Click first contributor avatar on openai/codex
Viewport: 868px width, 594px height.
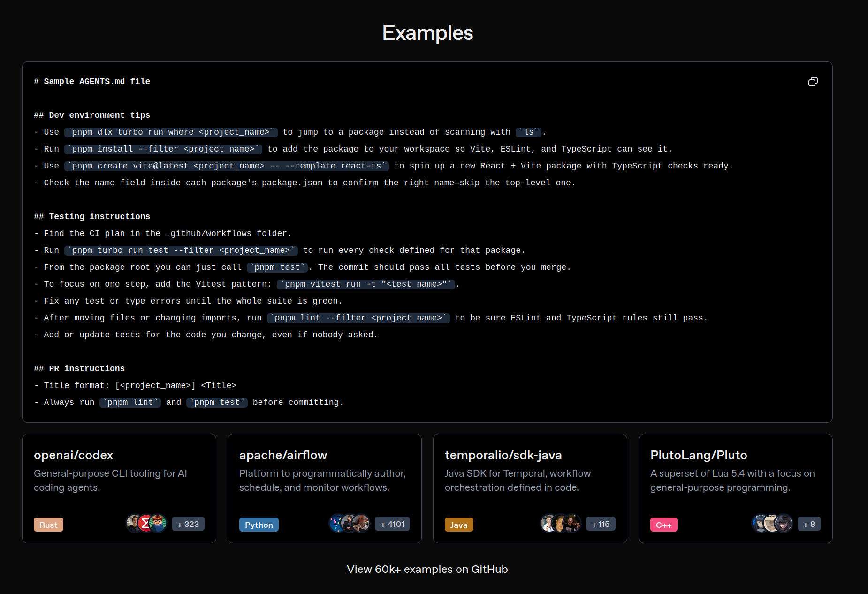click(133, 523)
